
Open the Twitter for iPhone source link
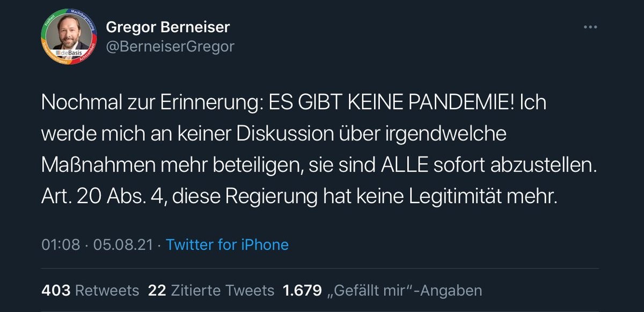click(x=227, y=245)
